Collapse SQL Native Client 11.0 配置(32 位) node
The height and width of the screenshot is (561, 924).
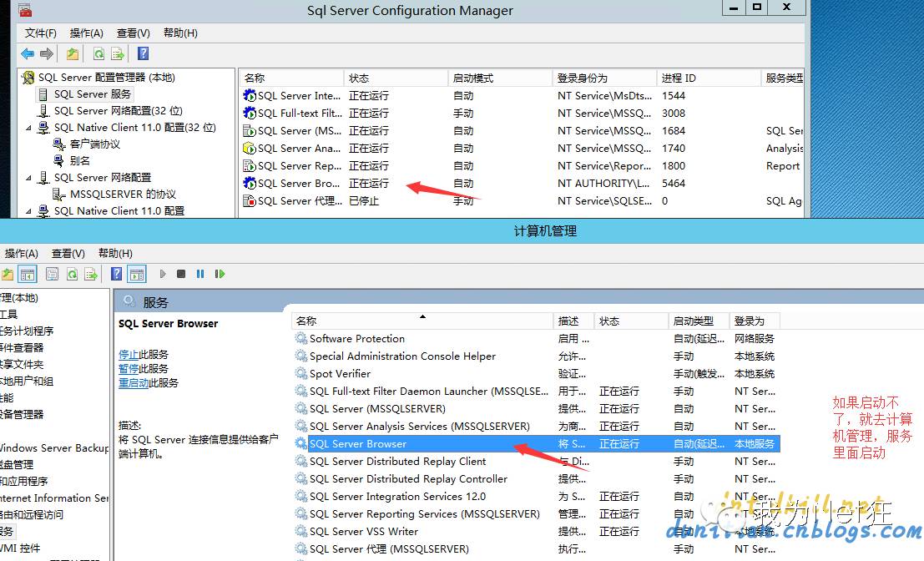tap(28, 128)
